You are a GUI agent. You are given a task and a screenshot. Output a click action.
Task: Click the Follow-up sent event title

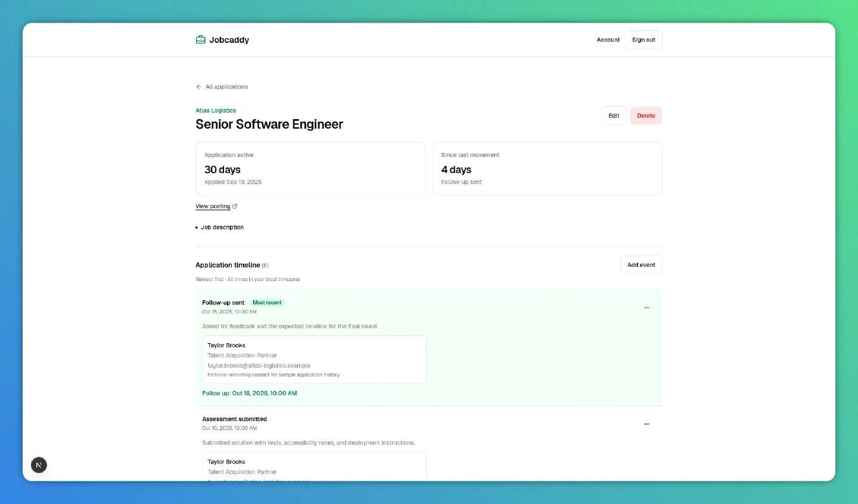pyautogui.click(x=223, y=303)
